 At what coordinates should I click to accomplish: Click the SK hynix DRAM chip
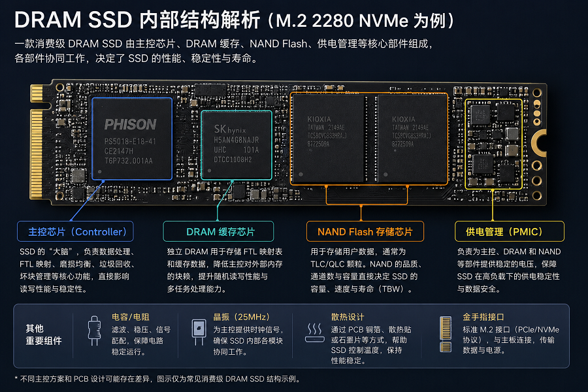click(x=237, y=145)
